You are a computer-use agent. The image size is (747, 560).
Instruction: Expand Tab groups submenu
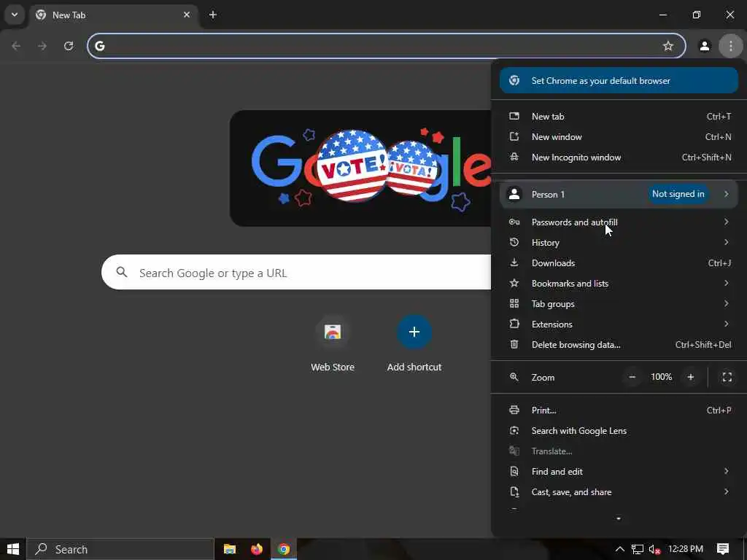(619, 304)
